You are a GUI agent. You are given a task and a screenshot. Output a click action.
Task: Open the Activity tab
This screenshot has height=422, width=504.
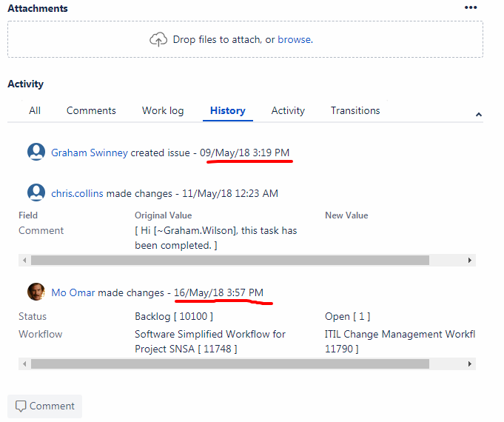coord(288,110)
